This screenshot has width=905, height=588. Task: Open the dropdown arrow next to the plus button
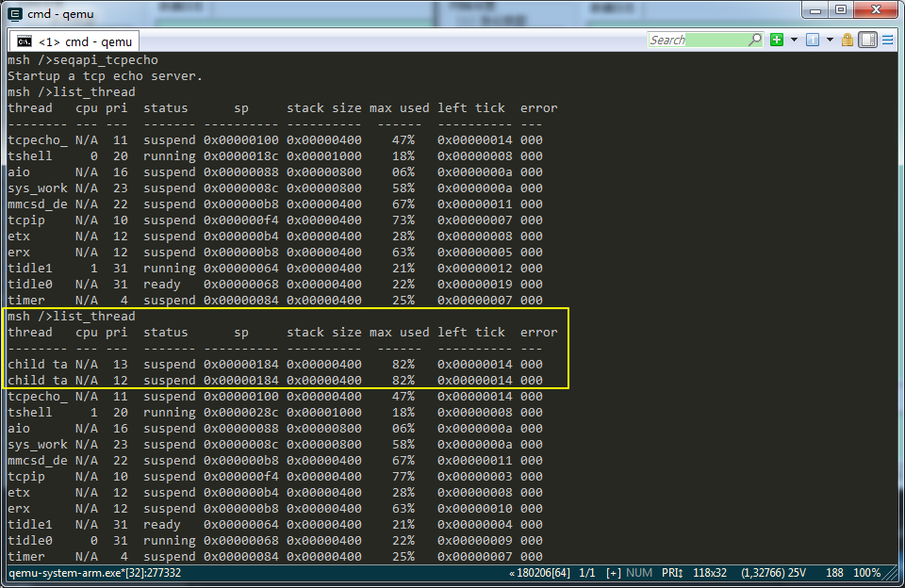793,40
